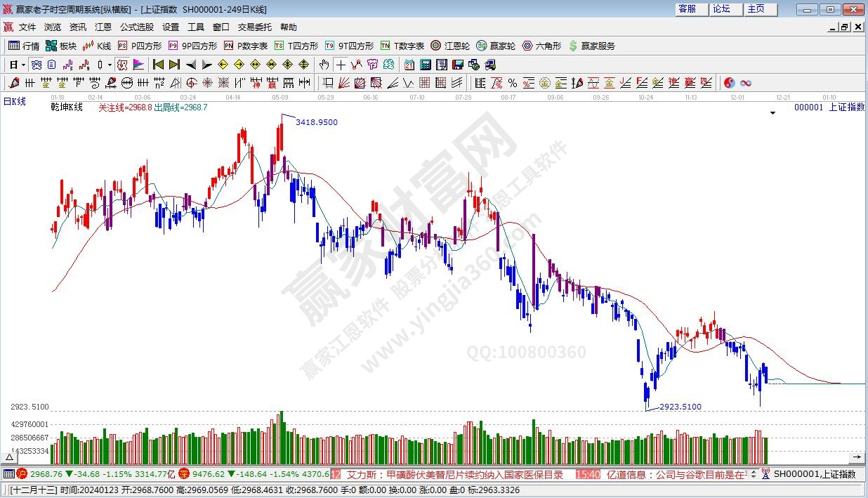The image size is (868, 498).
Task: Click the 论坛 button in title bar
Action: click(721, 9)
